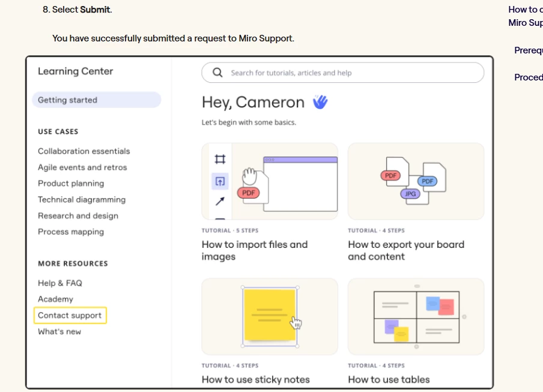This screenshot has height=392, width=543.
Task: Click Contact support in sidebar
Action: pyautogui.click(x=70, y=315)
